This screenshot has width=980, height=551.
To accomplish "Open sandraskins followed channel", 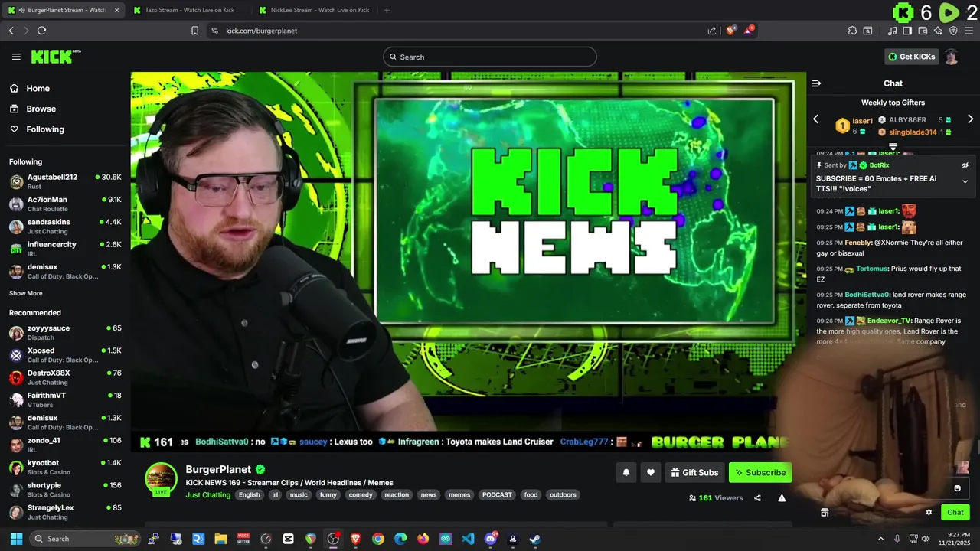I will (x=65, y=226).
